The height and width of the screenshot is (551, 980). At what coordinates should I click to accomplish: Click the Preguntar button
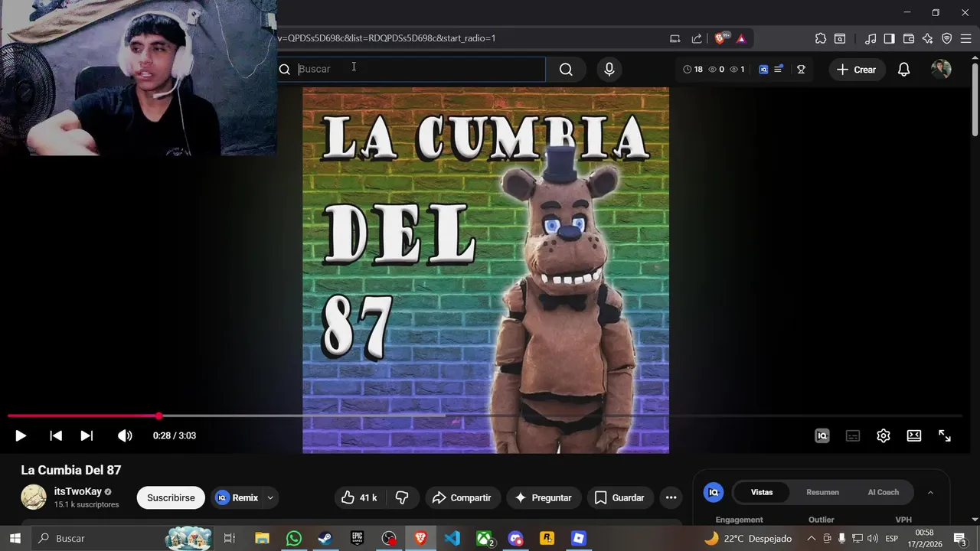544,497
